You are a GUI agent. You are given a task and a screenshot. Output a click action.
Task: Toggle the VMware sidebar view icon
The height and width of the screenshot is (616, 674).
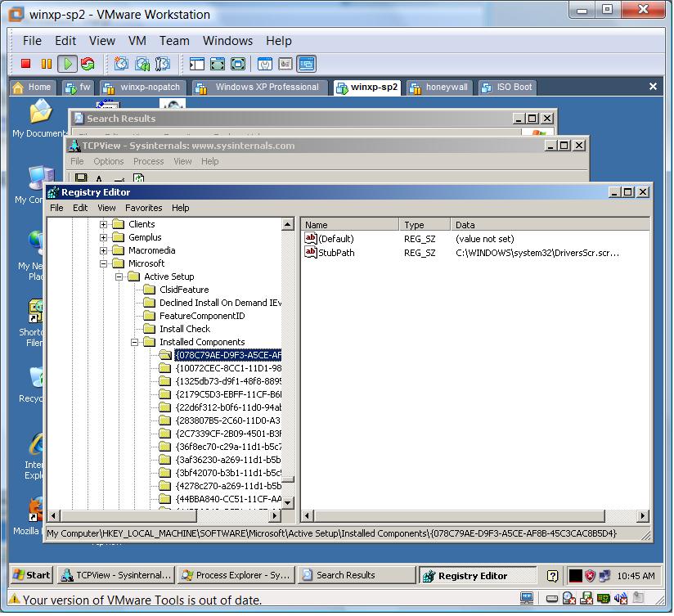click(x=196, y=64)
